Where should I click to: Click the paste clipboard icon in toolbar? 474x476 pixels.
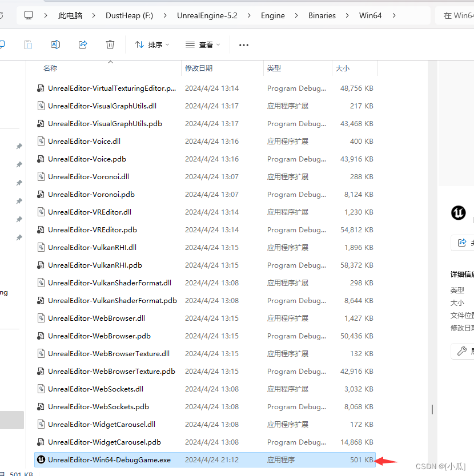tap(28, 45)
